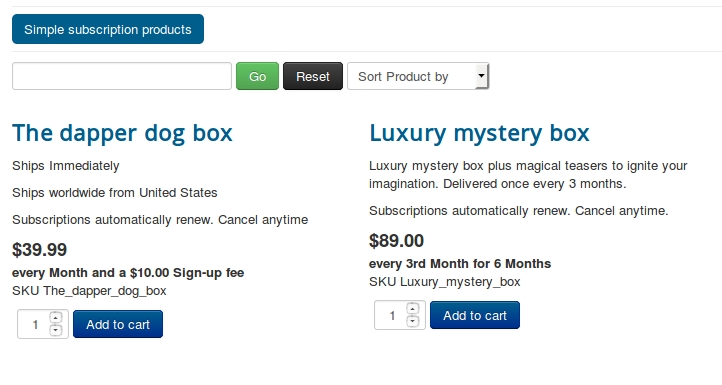Image resolution: width=722 pixels, height=385 pixels.
Task: Click the $39.99 price of dapper dog box
Action: [40, 250]
